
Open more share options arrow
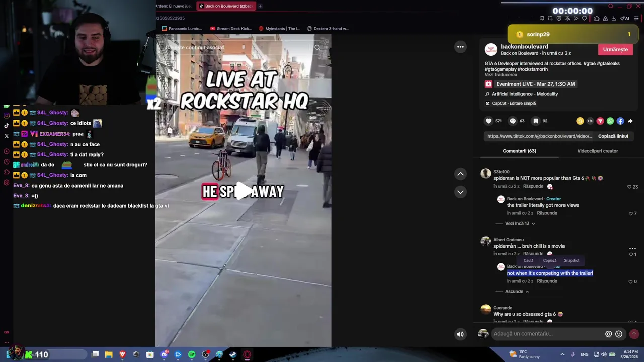pos(630,121)
